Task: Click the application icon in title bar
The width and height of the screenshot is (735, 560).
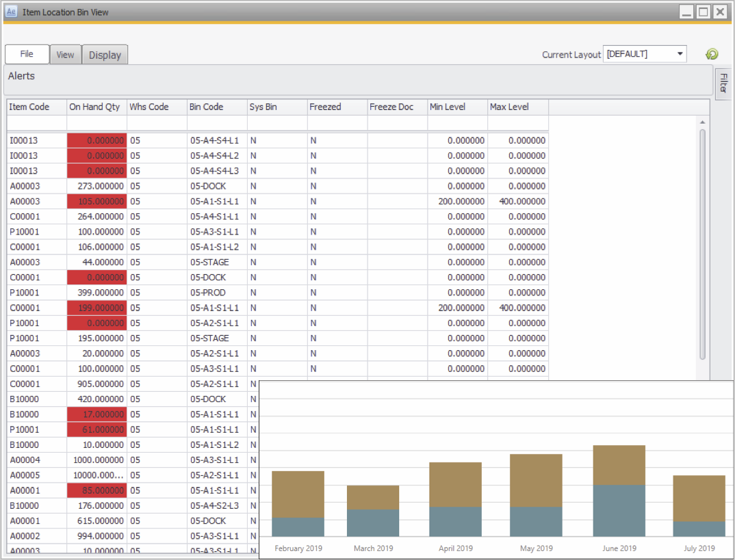Action: point(12,12)
